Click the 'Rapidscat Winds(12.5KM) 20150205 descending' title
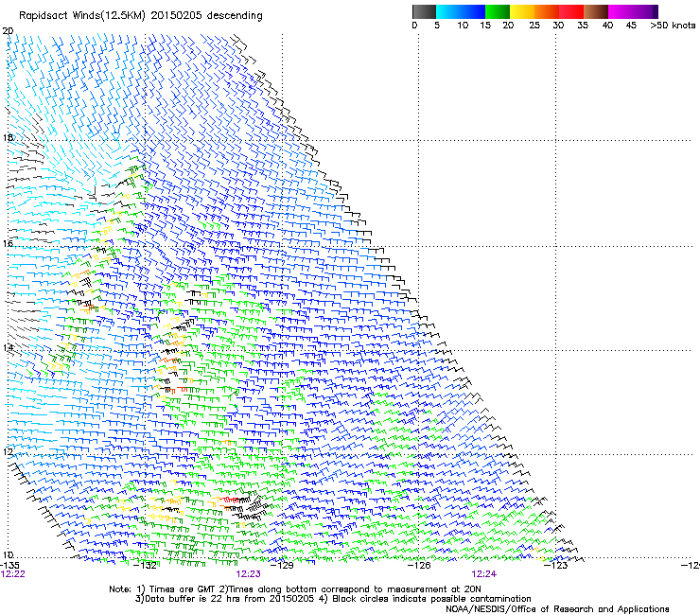Viewport: 700px width, 615px height. pyautogui.click(x=141, y=16)
